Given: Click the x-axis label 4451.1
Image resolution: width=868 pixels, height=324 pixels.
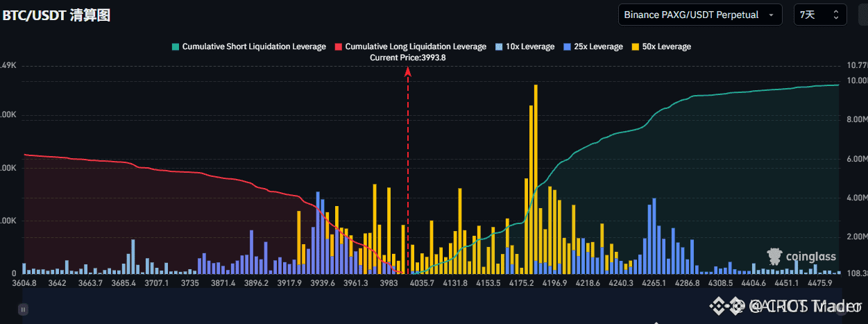Looking at the screenshot, I should pyautogui.click(x=787, y=283).
